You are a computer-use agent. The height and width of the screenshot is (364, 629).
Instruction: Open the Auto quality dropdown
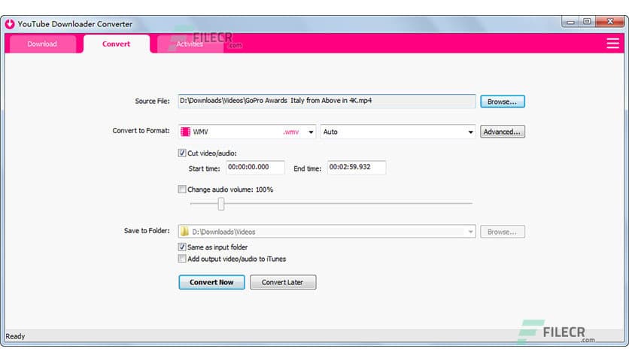(470, 132)
